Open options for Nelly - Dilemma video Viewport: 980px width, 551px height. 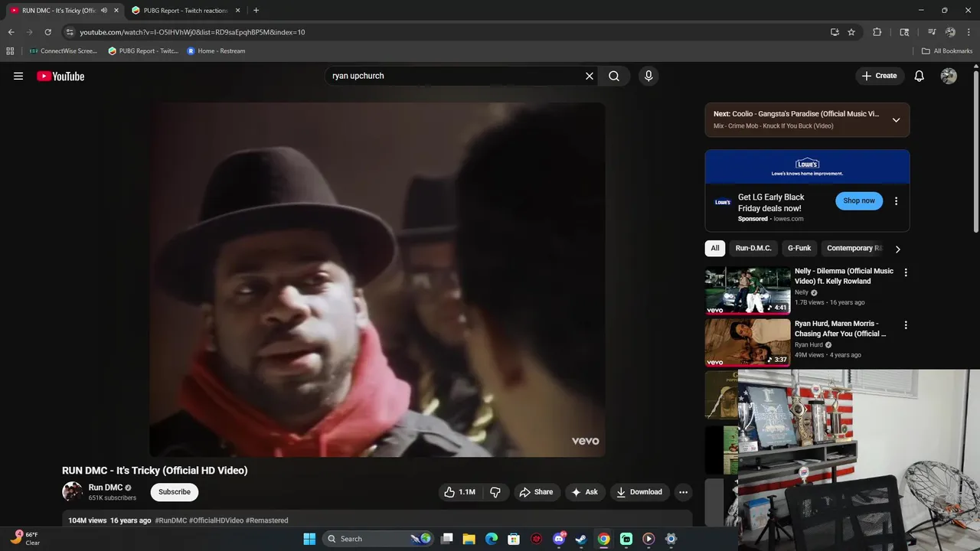click(906, 272)
